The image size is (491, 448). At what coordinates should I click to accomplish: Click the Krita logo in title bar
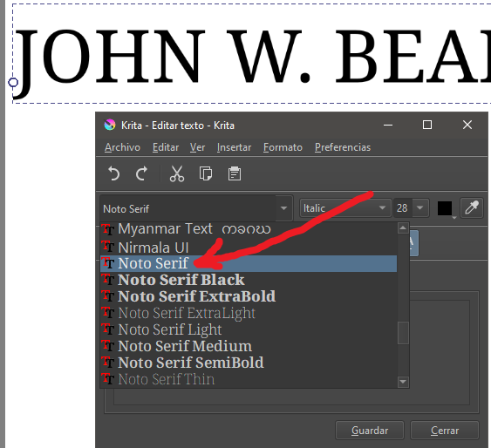[x=110, y=126]
